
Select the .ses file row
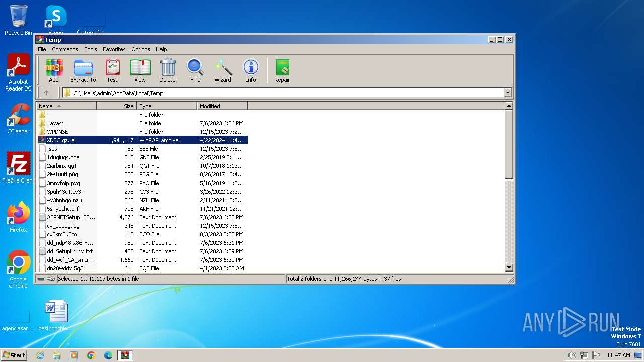tap(142, 149)
